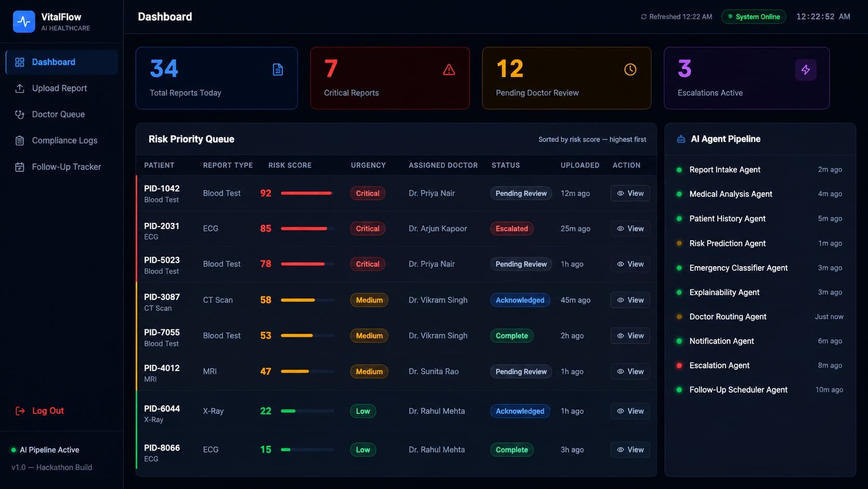View the report for PID-3087
868x489 pixels.
click(x=630, y=300)
